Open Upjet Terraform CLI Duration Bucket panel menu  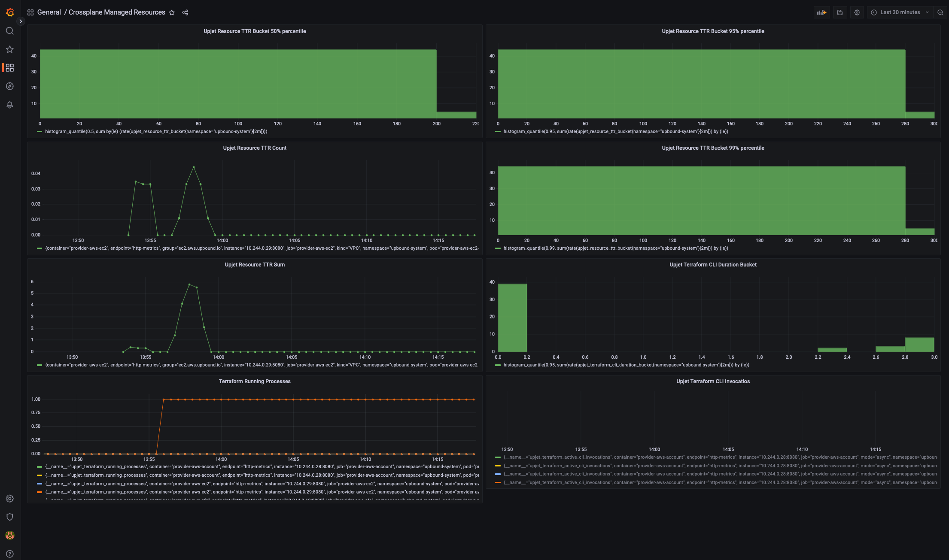click(x=713, y=265)
